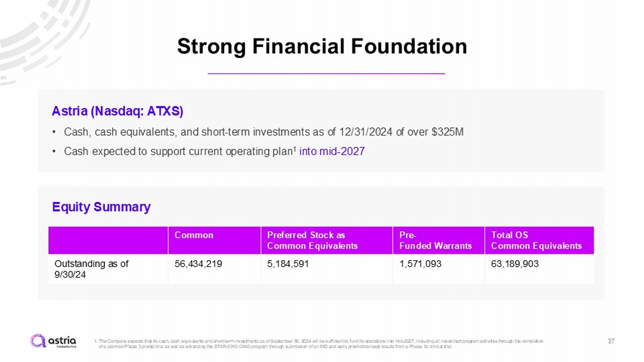
Task: Click the "into mid-2027" highlighted text
Action: 332,151
